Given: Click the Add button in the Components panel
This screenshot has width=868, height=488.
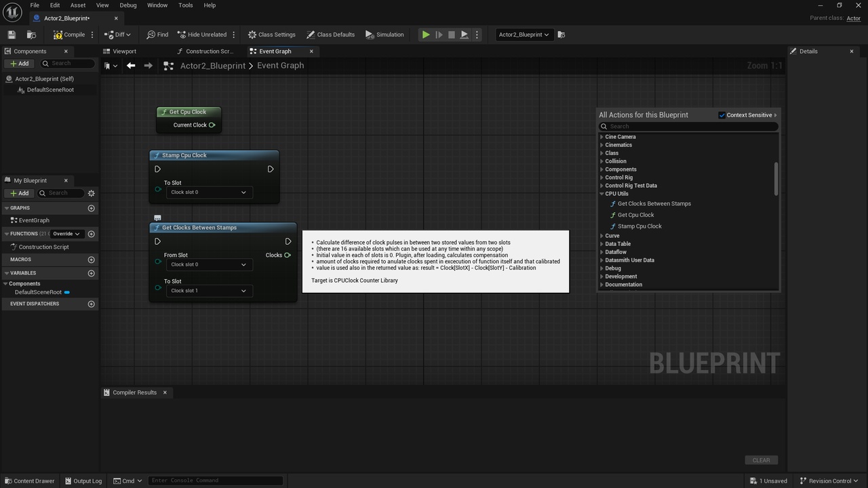Looking at the screenshot, I should click(x=19, y=64).
